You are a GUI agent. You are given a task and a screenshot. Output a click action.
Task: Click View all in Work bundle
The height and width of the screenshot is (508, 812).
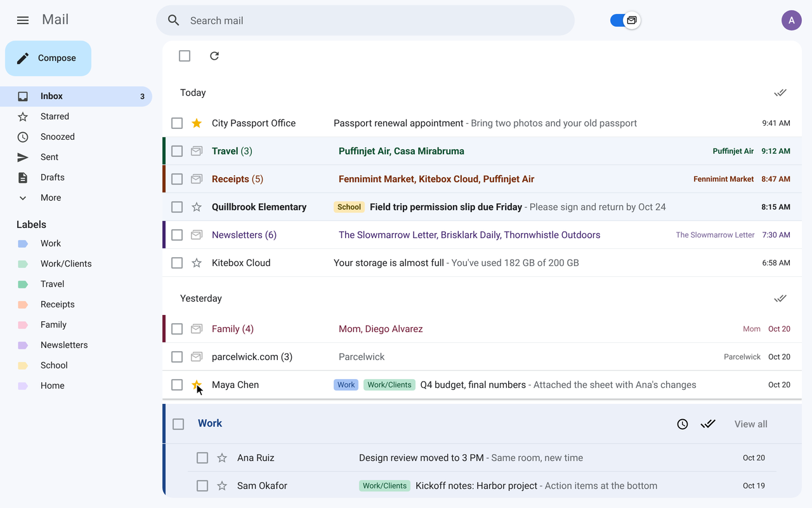751,424
